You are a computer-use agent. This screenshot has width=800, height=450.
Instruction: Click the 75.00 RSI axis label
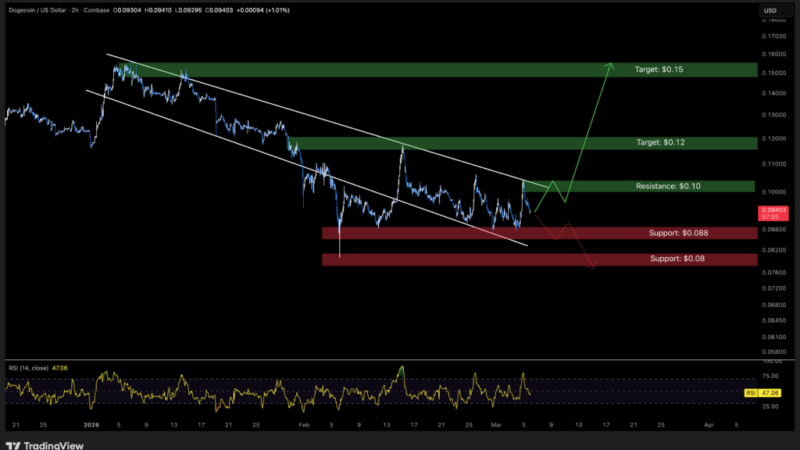click(770, 376)
